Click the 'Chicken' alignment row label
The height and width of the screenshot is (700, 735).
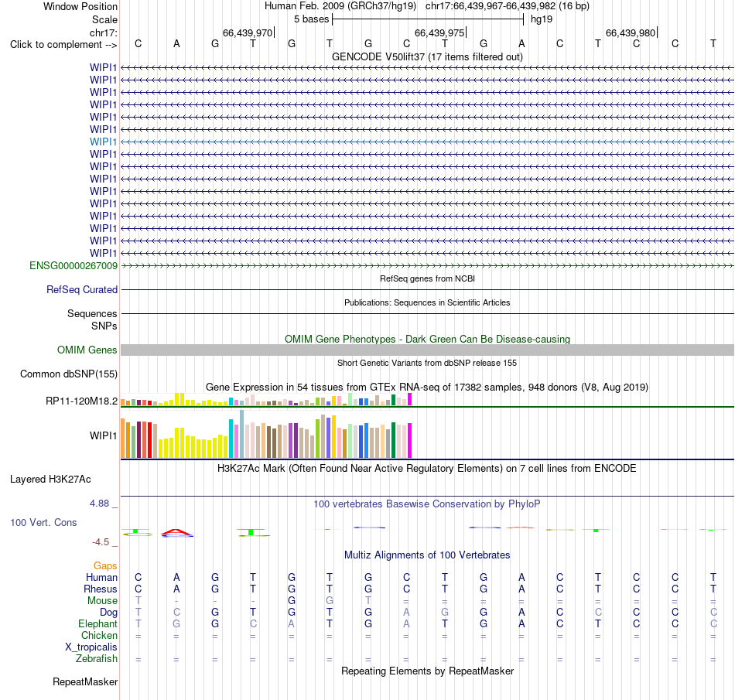99,635
